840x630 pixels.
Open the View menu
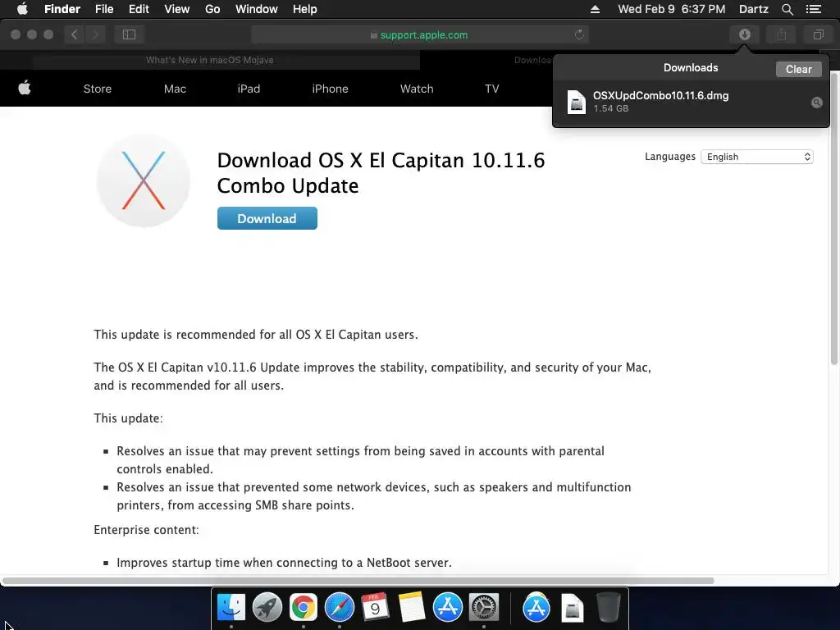coord(177,9)
